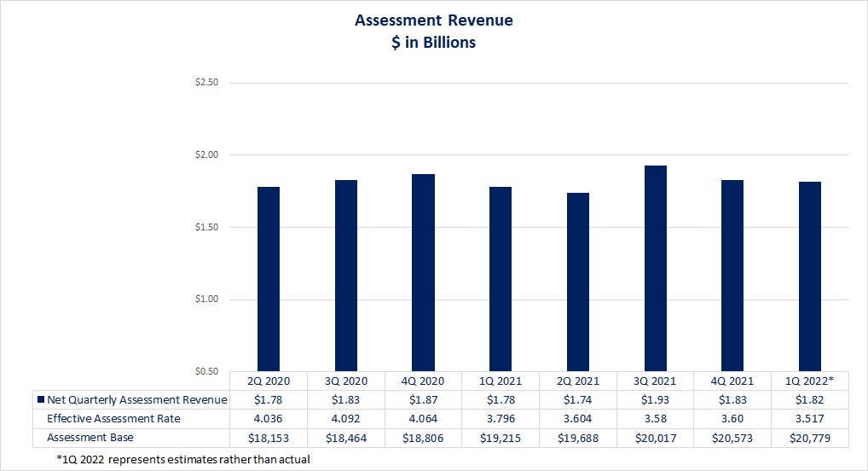Viewport: 868px width, 471px height.
Task: Click the $18,153 assessment base cell
Action: coord(268,437)
